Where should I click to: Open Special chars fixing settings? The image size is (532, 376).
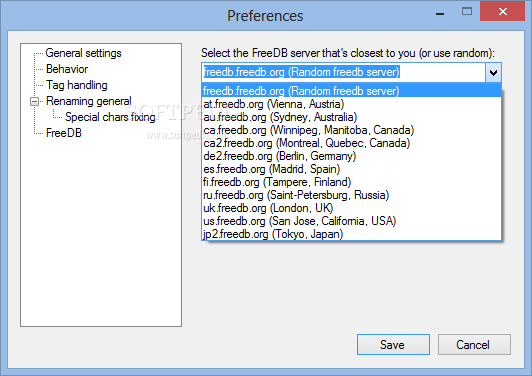(110, 117)
